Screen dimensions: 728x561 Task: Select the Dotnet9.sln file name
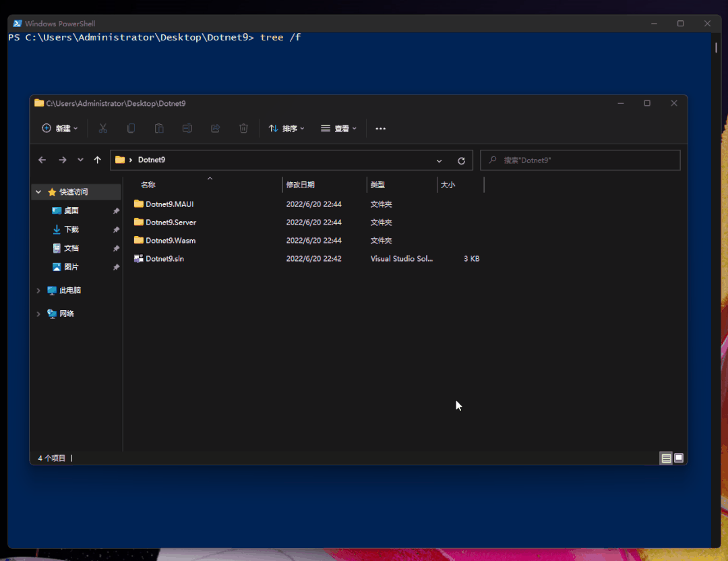tap(165, 259)
